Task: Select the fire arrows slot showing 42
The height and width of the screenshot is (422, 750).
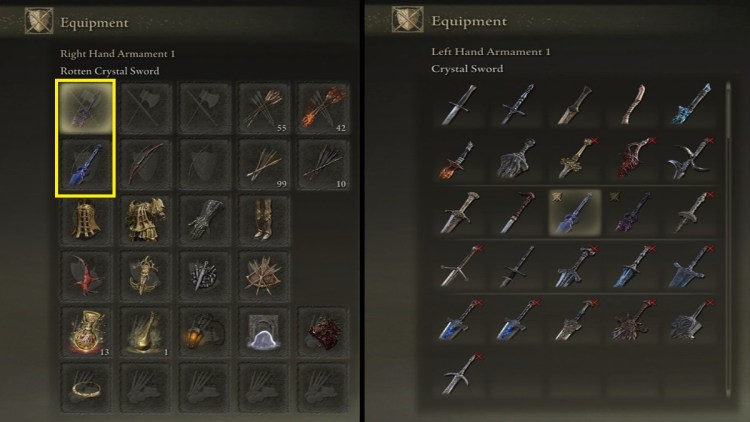Action: click(x=323, y=108)
